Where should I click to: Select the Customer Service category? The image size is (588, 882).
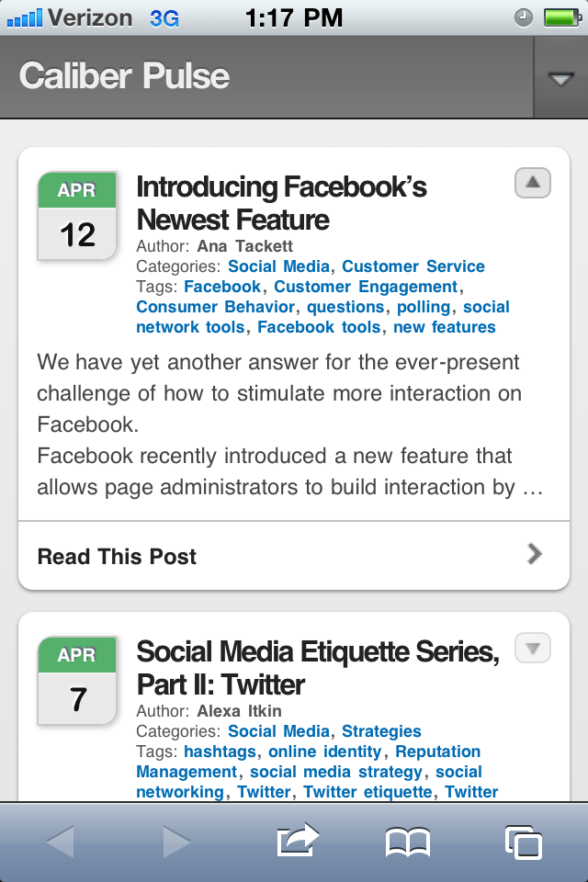pos(413,266)
